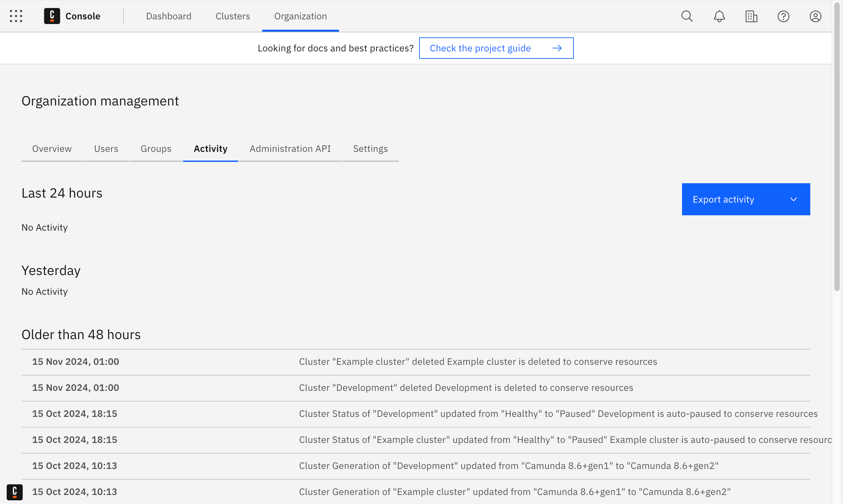843x504 pixels.
Task: Open the billing or usage icon
Action: coord(750,16)
